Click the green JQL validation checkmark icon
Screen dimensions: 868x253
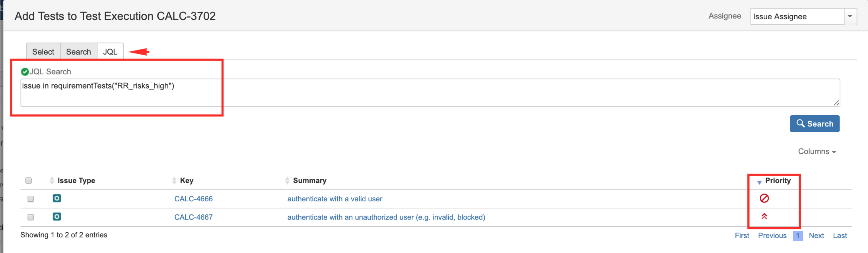coord(25,72)
